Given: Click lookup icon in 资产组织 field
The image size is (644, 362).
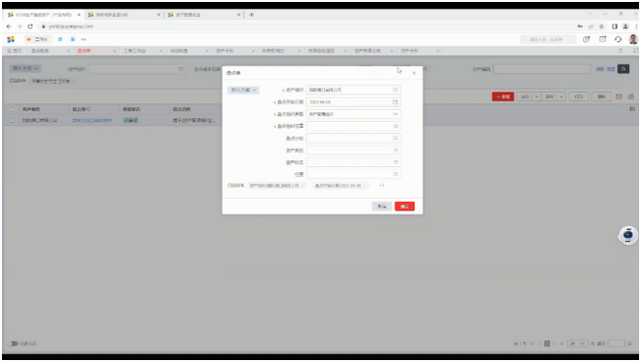Looking at the screenshot, I should [x=395, y=90].
